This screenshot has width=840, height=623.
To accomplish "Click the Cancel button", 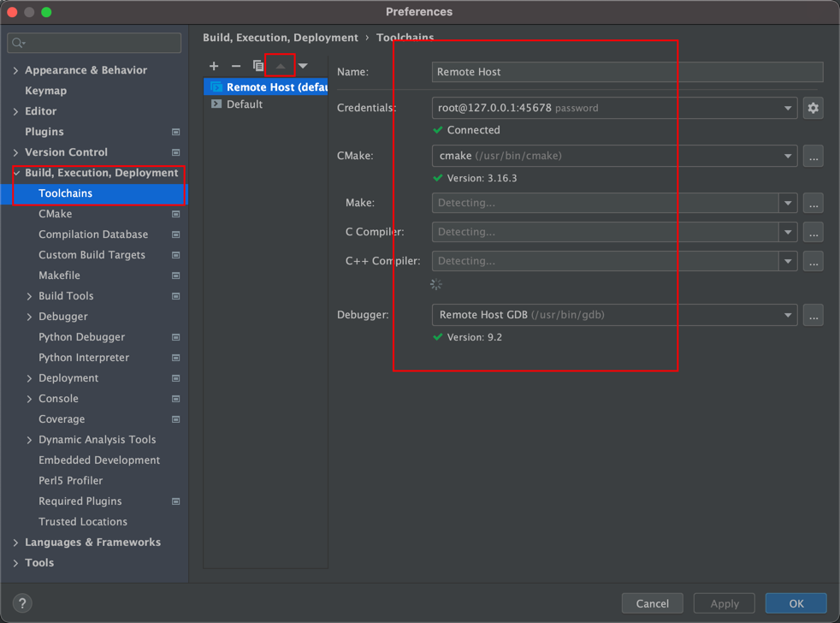I will tap(652, 603).
